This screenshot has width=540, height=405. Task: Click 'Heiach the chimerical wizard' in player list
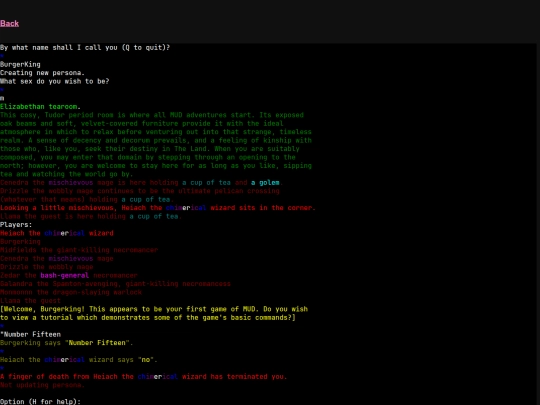(x=57, y=233)
